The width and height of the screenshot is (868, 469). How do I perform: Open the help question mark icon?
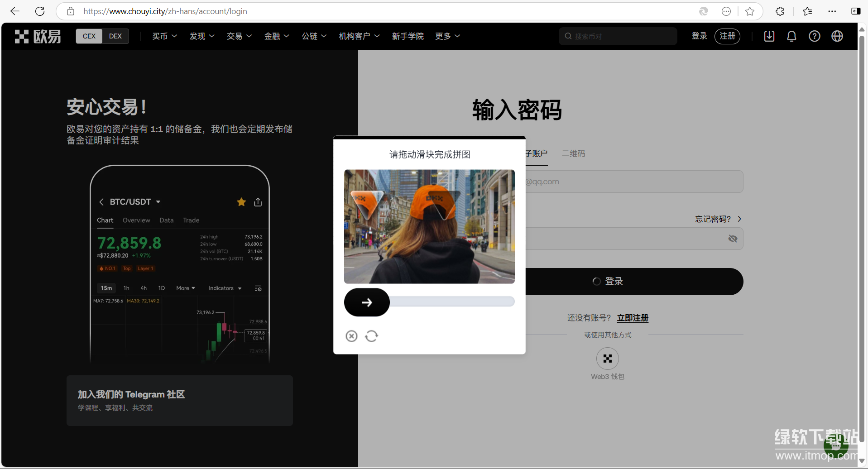[815, 36]
